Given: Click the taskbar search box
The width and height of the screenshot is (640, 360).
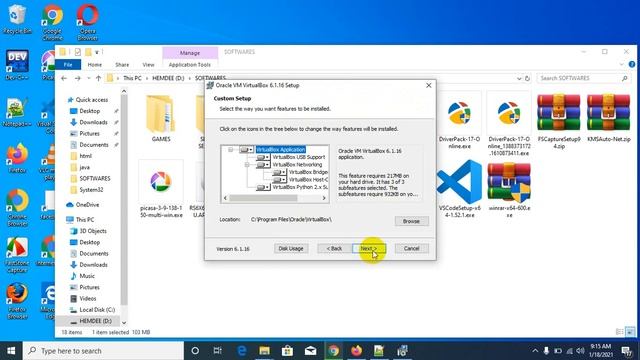Looking at the screenshot, I should (104, 351).
